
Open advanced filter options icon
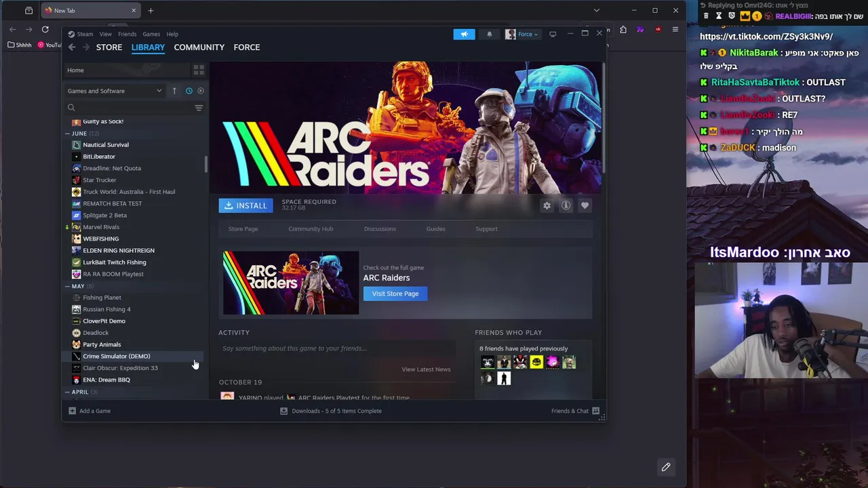tap(199, 108)
